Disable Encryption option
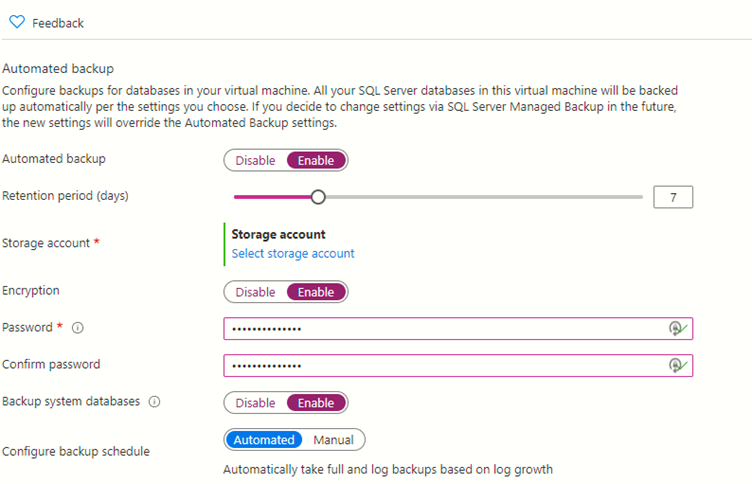Image resolution: width=752 pixels, height=484 pixels. click(x=255, y=292)
